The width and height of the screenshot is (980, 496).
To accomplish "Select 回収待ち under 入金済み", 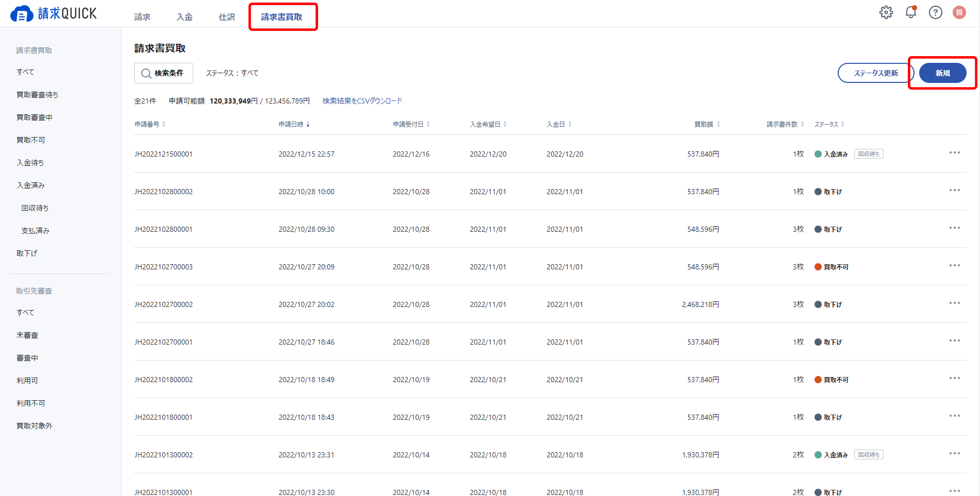I will point(35,208).
